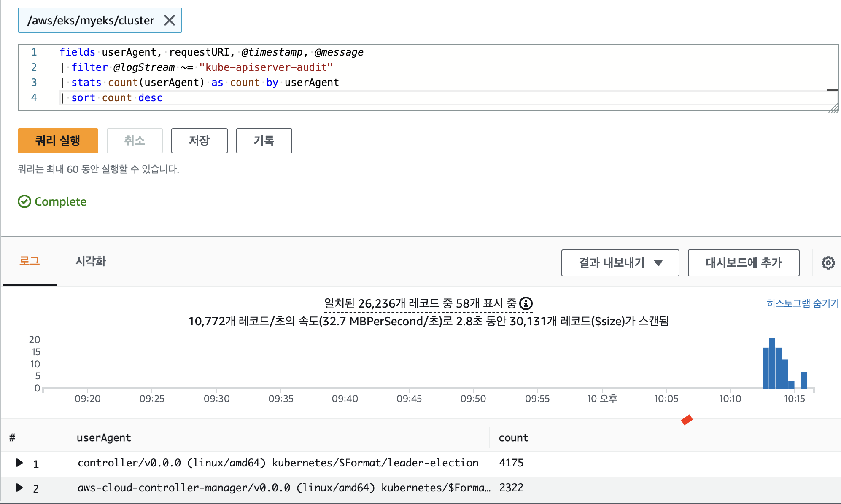
Task: Switch to the 시각화 tab
Action: coord(90,261)
